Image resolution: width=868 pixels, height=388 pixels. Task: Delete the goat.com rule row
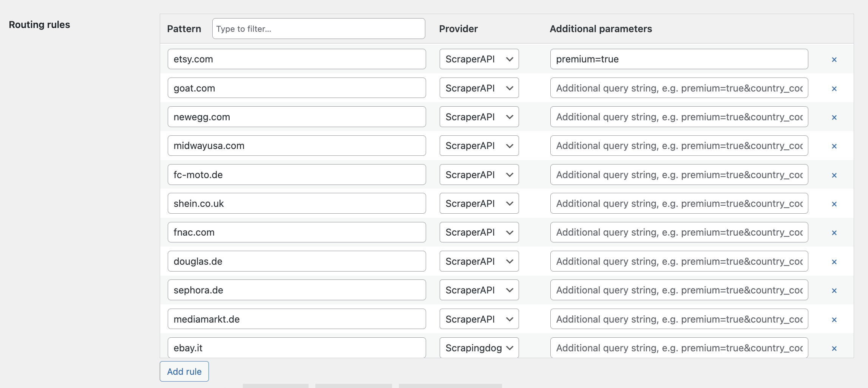coord(834,88)
